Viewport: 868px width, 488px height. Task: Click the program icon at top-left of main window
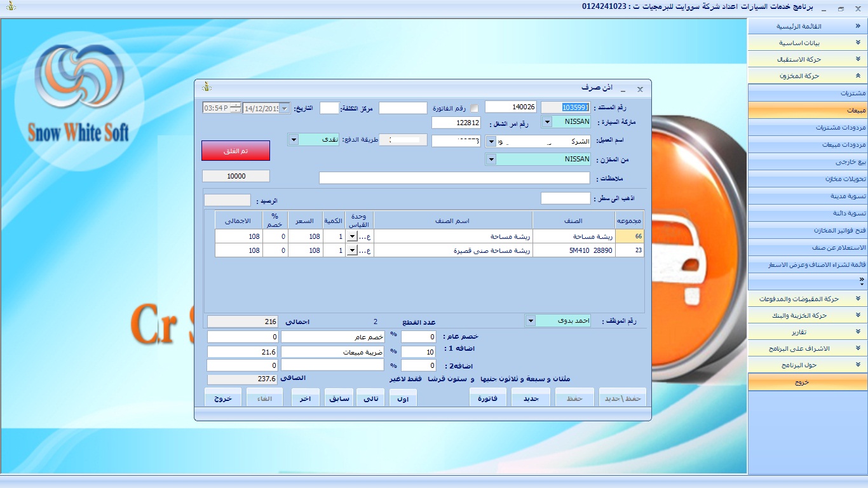coord(10,6)
